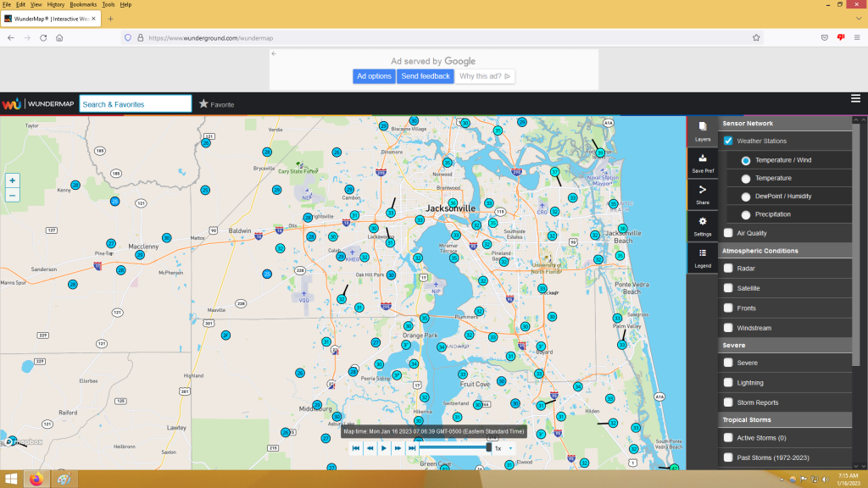Screen dimensions: 868x488
Task: Go to the browser home page
Action: pyautogui.click(x=59, y=37)
